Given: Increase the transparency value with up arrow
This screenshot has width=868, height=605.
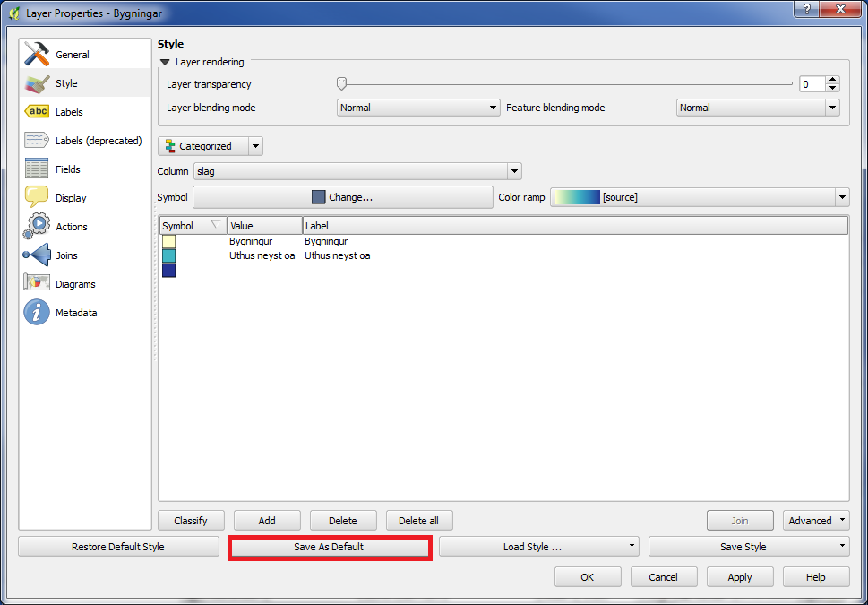Looking at the screenshot, I should 832,80.
